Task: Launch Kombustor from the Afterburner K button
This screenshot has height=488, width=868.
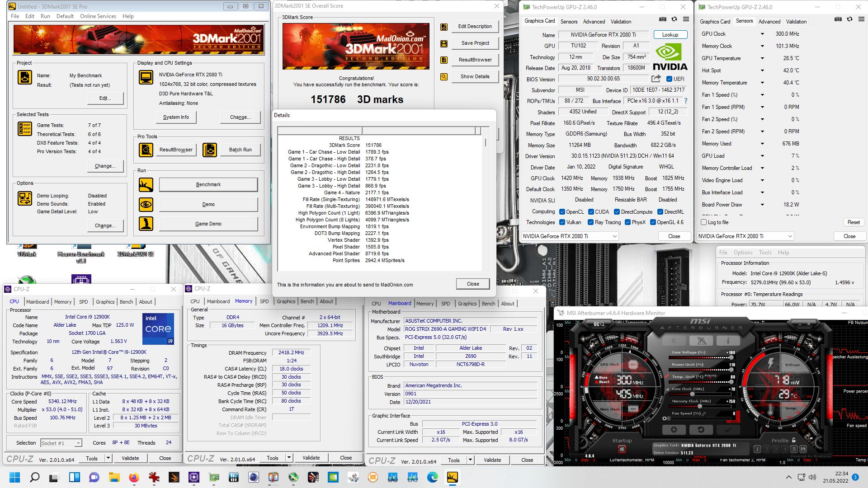Action: 674,341
